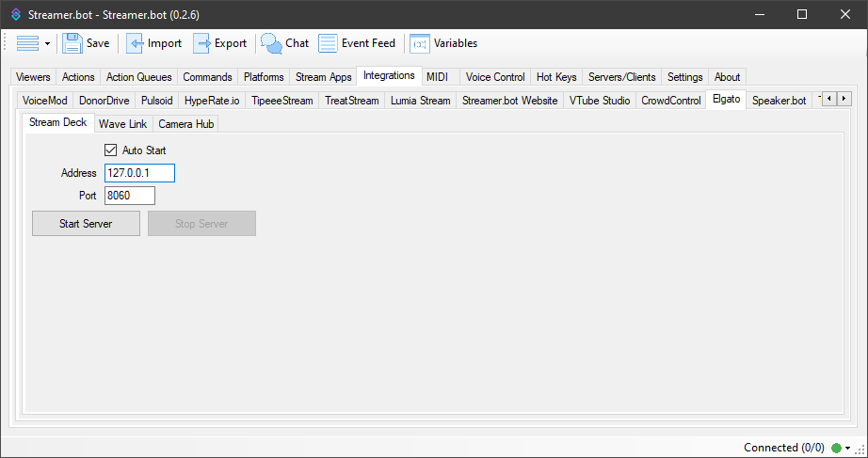Open the Servers/Clients tab
Viewport: 868px width, 458px height.
click(621, 77)
